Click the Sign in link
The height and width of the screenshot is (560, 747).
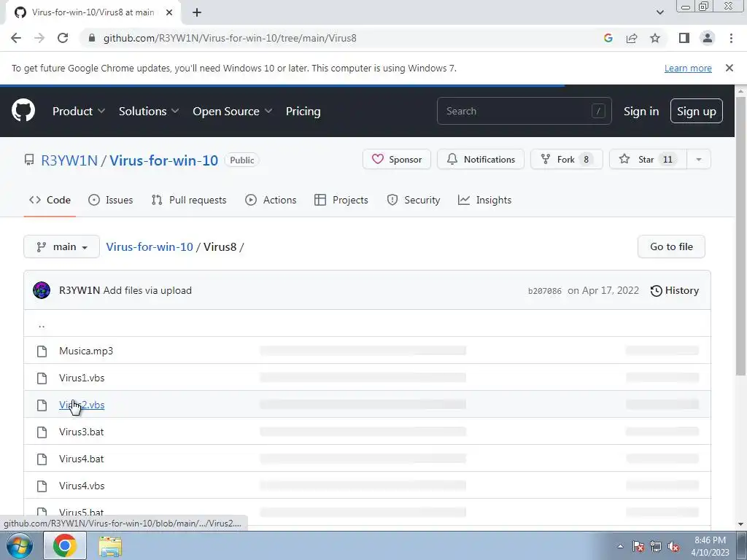tap(641, 111)
